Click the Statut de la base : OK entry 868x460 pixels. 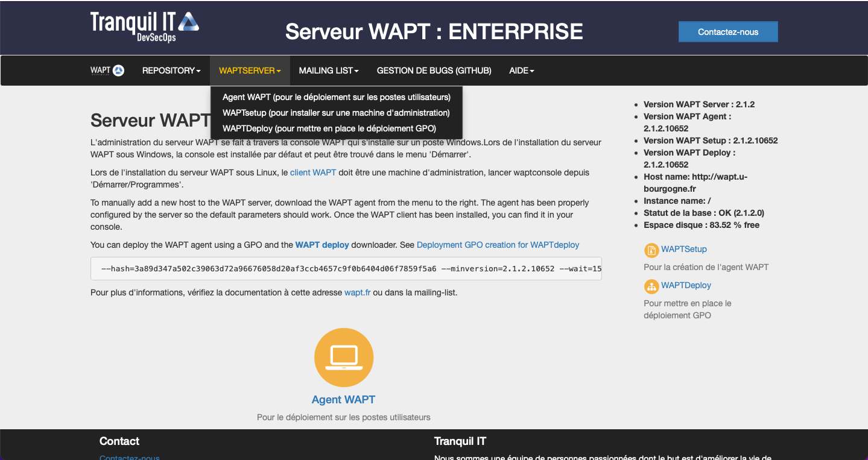tap(704, 213)
